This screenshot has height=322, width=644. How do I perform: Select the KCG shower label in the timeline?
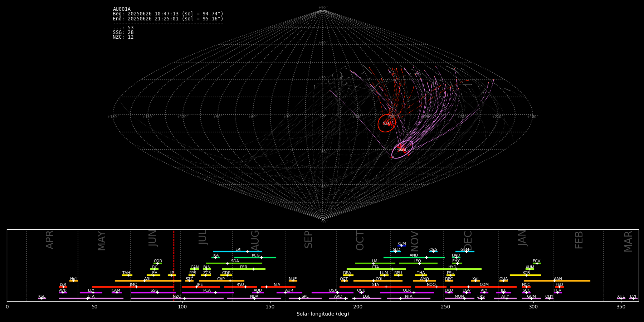(x=256, y=255)
